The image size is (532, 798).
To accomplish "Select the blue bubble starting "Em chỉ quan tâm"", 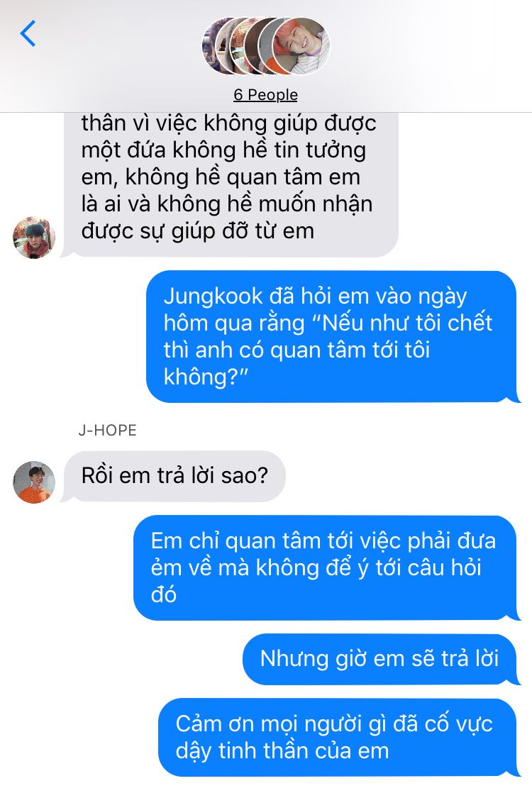I will tap(327, 567).
